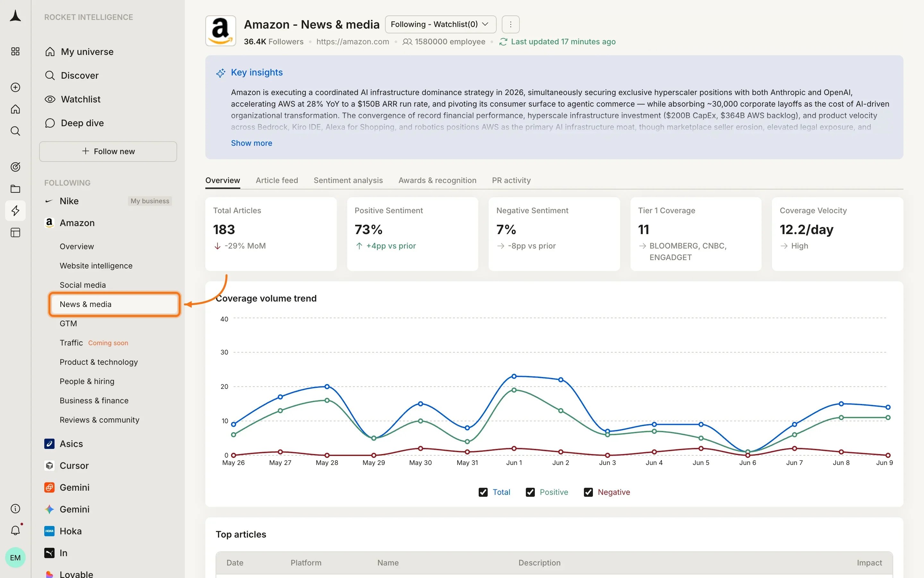Screen dimensions: 924x578
Task: Open GTM section in sidebar
Action: (x=68, y=324)
